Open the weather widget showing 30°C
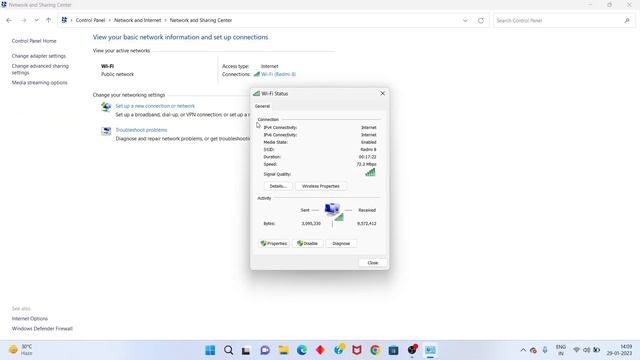This screenshot has width=640, height=360. pos(20,350)
